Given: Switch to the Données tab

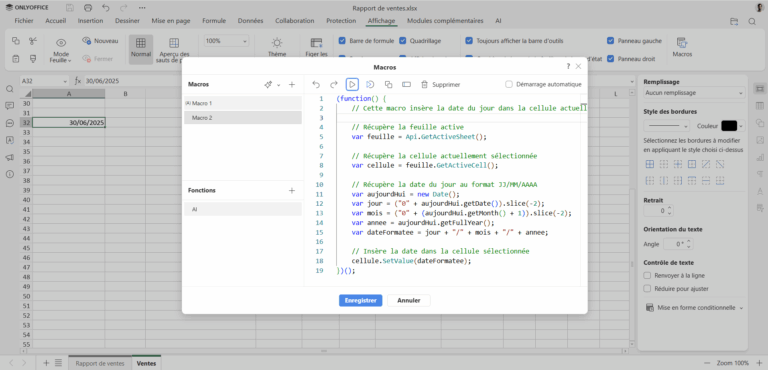Looking at the screenshot, I should click(x=250, y=21).
